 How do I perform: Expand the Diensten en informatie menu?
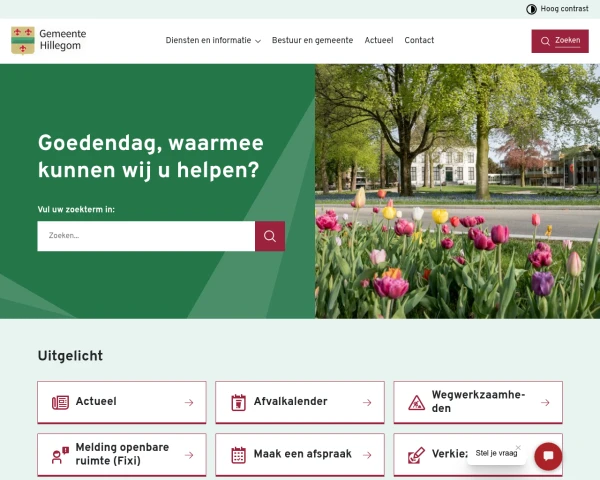213,40
